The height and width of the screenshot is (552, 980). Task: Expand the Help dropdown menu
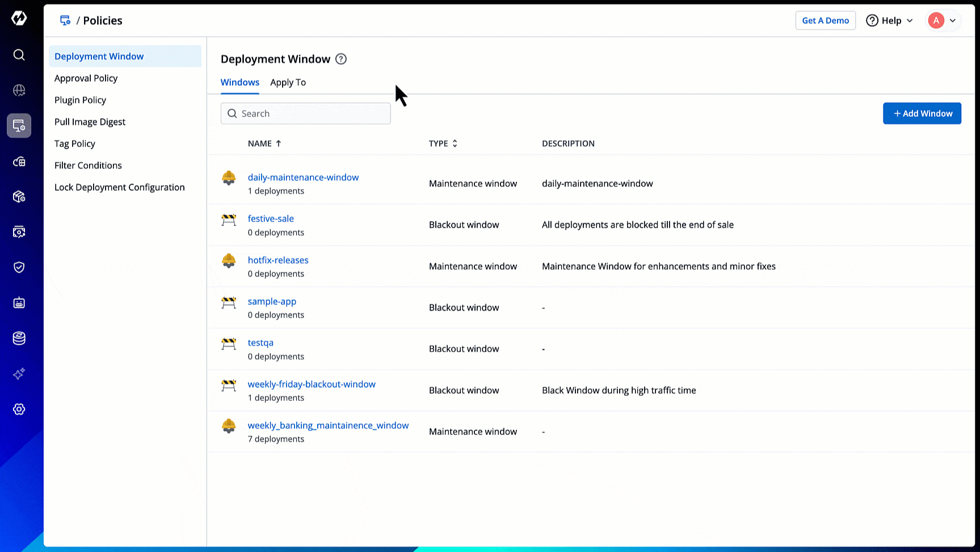pyautogui.click(x=889, y=20)
